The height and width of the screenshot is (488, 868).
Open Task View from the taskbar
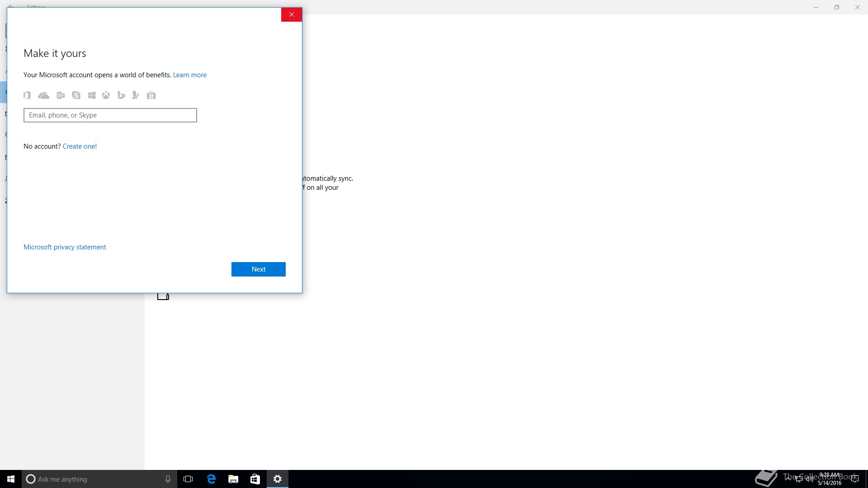[x=188, y=479]
